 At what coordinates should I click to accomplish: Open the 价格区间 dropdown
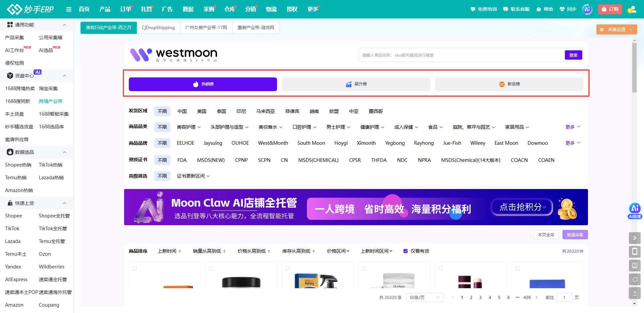338,251
